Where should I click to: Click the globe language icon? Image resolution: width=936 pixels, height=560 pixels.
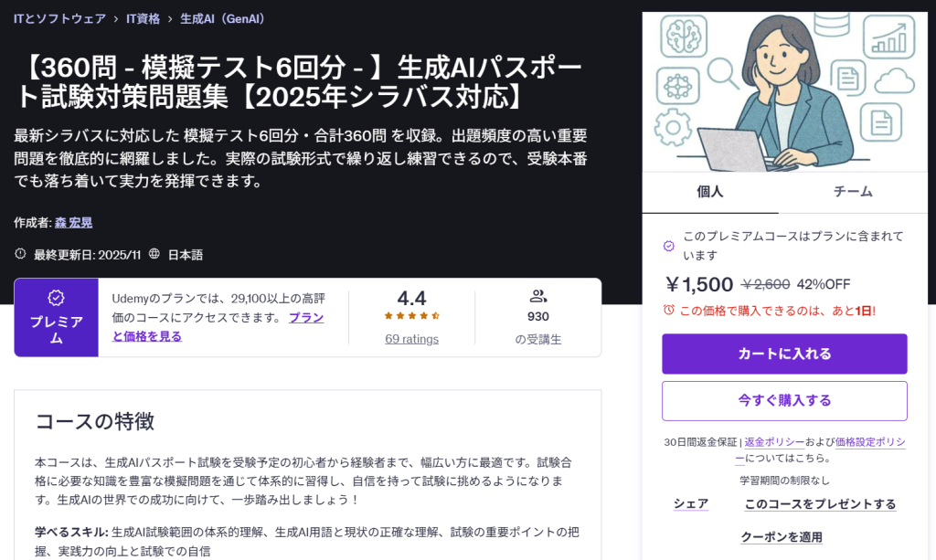154,254
